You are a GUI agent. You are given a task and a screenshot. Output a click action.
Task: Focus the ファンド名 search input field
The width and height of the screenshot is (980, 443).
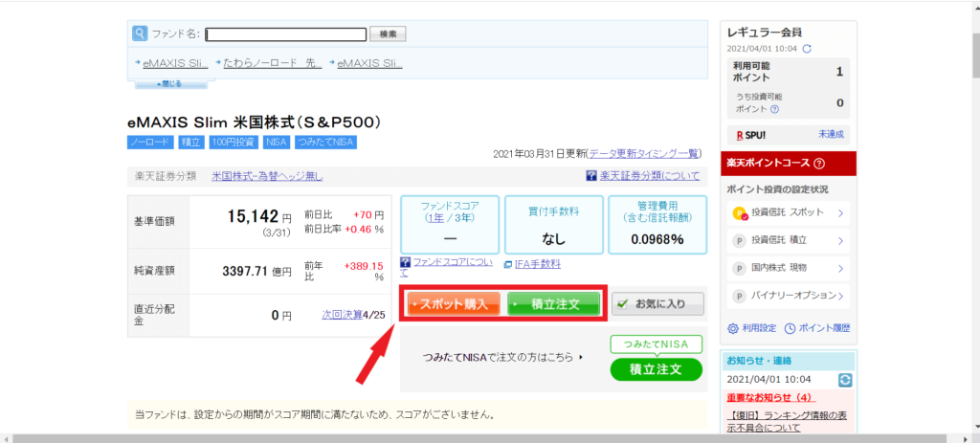pos(285,34)
